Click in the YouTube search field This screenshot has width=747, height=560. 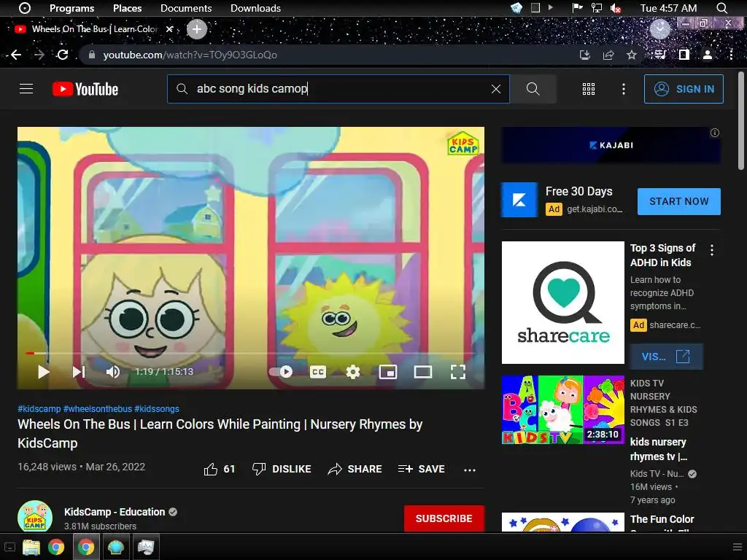coord(338,89)
